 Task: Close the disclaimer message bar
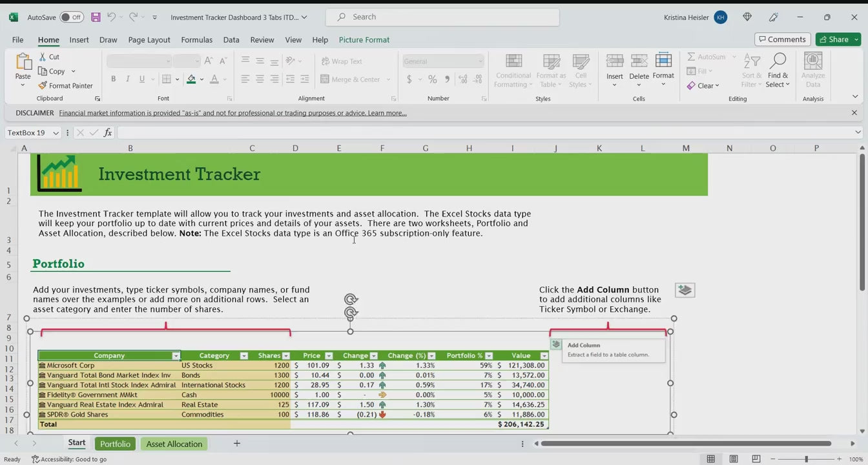[x=854, y=112]
